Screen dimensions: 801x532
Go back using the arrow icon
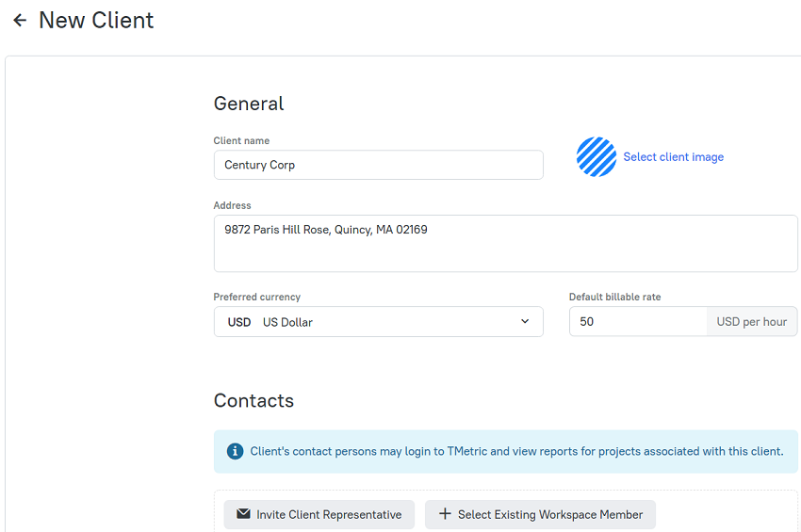coord(20,21)
